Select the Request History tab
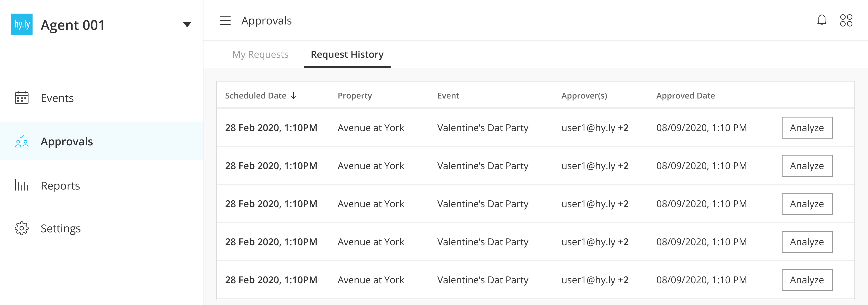Image resolution: width=868 pixels, height=305 pixels. pyautogui.click(x=347, y=54)
